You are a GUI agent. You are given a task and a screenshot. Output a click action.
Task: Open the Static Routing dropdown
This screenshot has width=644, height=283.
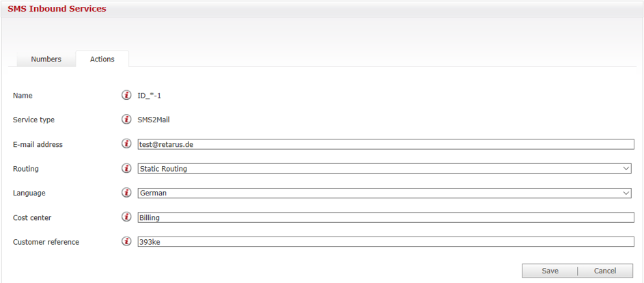[382, 168]
